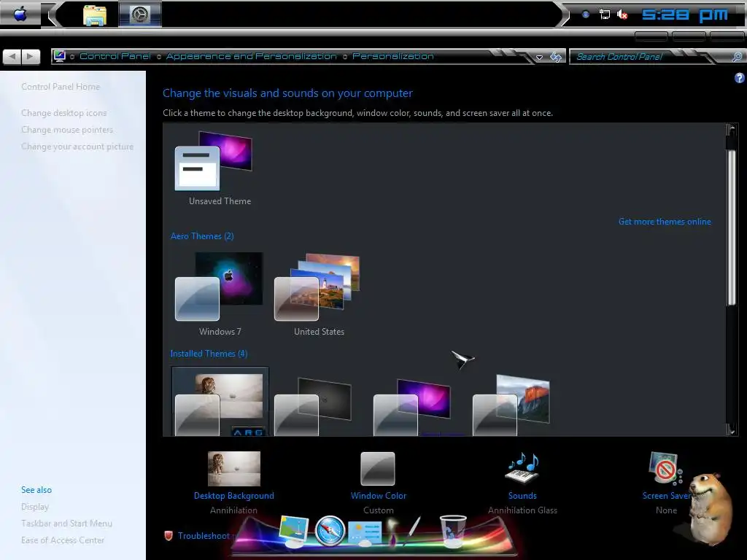This screenshot has height=560, width=747.
Task: Click the themes list scroll up arrow
Action: pyautogui.click(x=731, y=129)
